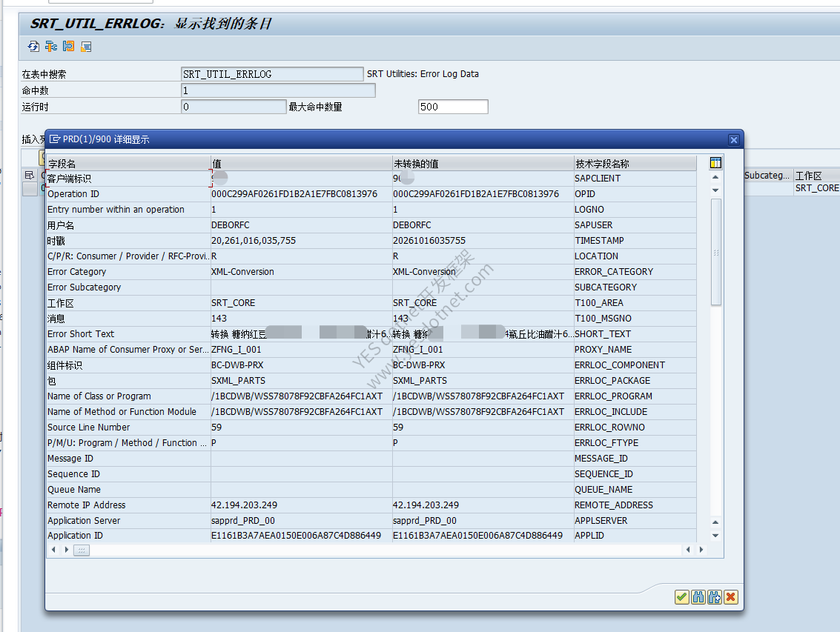Click the find-next binoculars icon with the plus sign
Screen dimensions: 840x632
(x=715, y=597)
